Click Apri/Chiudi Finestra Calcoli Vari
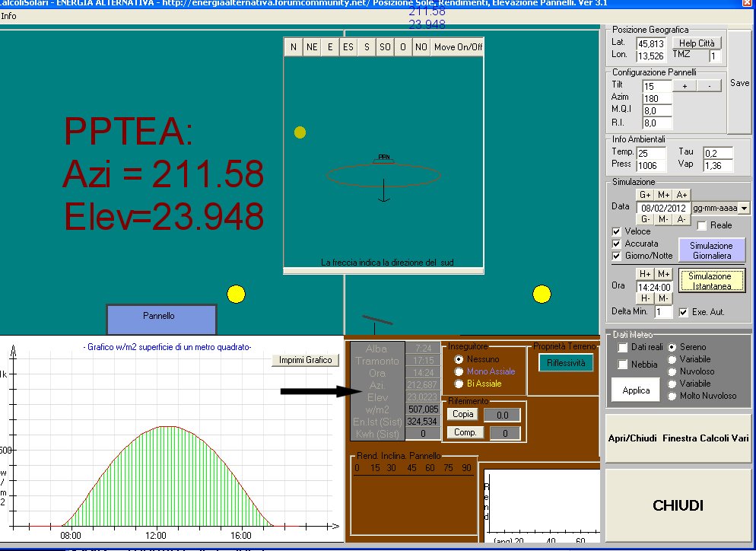This screenshot has height=551, width=756. coord(678,438)
